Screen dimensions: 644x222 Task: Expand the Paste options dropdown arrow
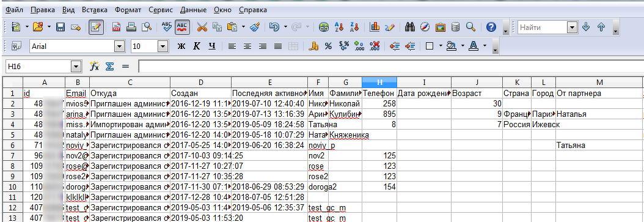(243, 27)
